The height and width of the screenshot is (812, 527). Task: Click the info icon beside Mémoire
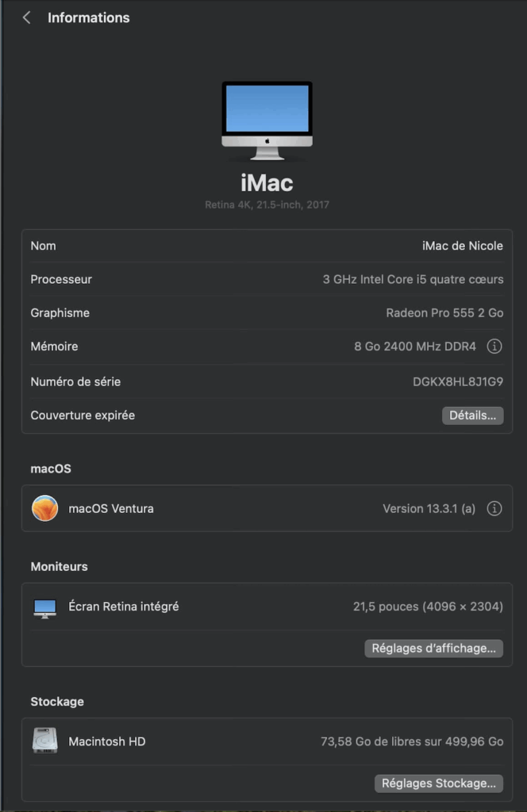point(494,347)
